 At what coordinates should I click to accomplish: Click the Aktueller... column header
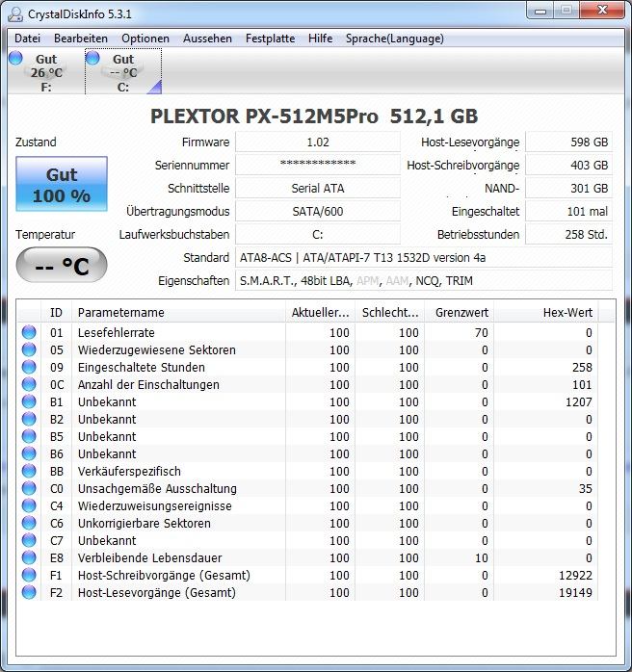click(320, 313)
